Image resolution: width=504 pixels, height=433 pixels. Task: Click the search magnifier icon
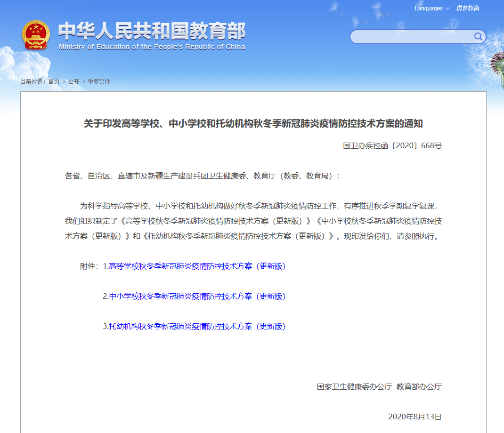478,37
